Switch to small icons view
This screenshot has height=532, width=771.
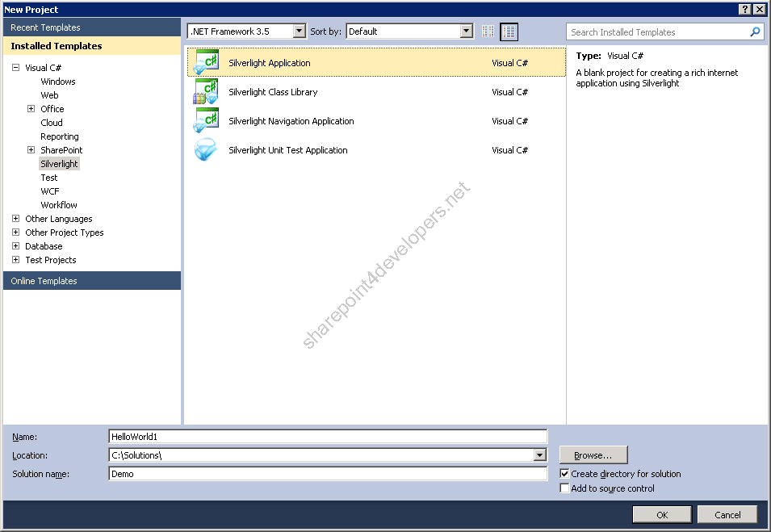click(x=488, y=31)
